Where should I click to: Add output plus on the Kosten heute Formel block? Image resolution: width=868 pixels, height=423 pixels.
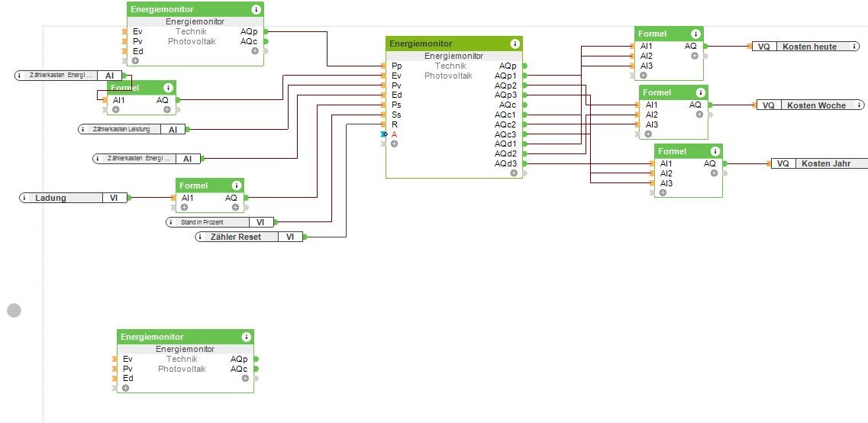(x=694, y=56)
